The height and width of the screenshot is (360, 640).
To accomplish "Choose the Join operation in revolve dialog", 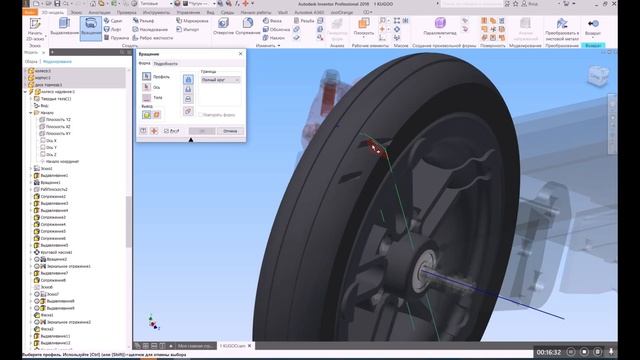I will pyautogui.click(x=188, y=79).
